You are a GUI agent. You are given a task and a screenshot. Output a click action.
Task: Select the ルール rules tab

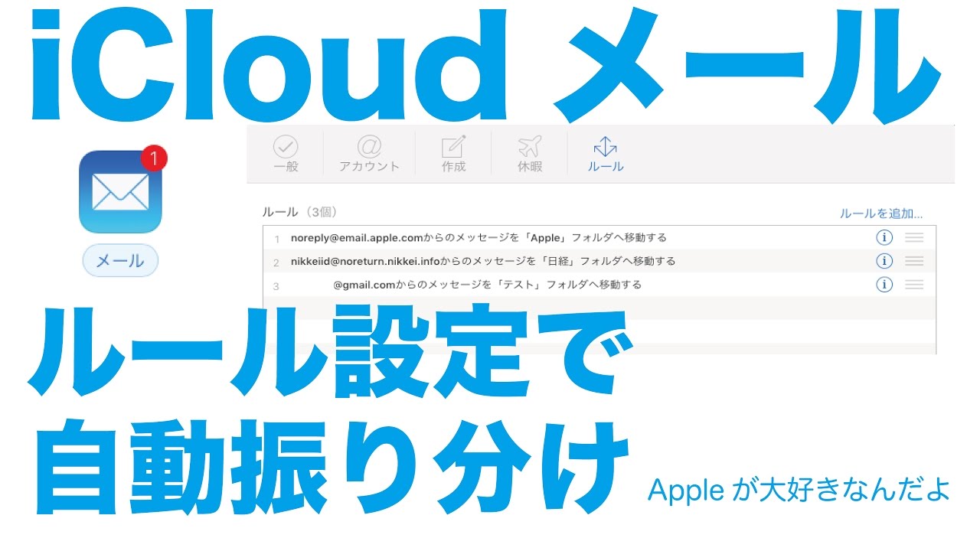point(606,154)
